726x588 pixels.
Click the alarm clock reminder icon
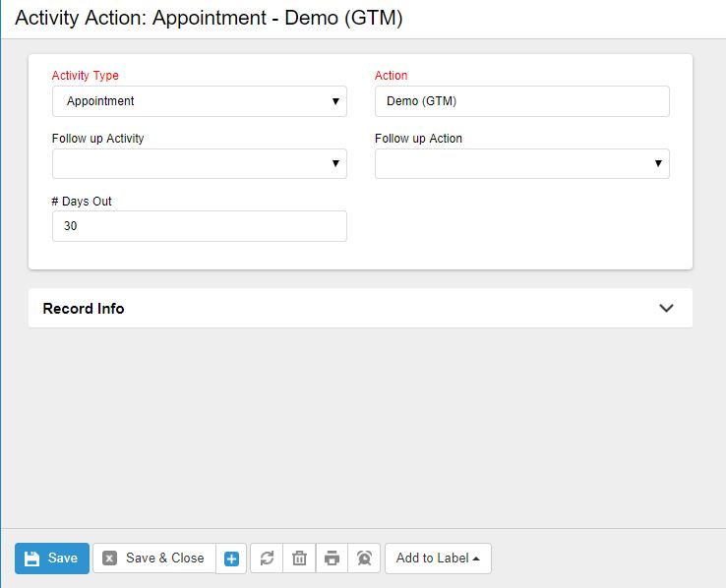point(364,559)
